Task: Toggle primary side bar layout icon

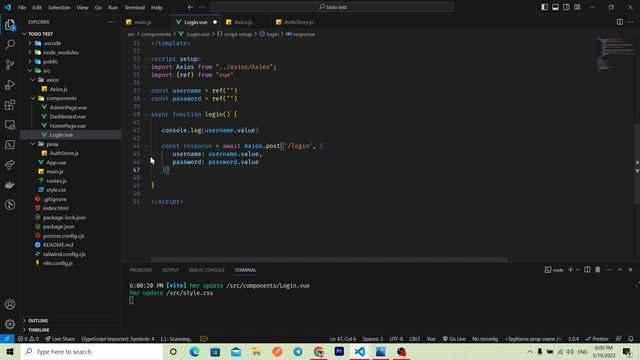Action: pos(544,7)
